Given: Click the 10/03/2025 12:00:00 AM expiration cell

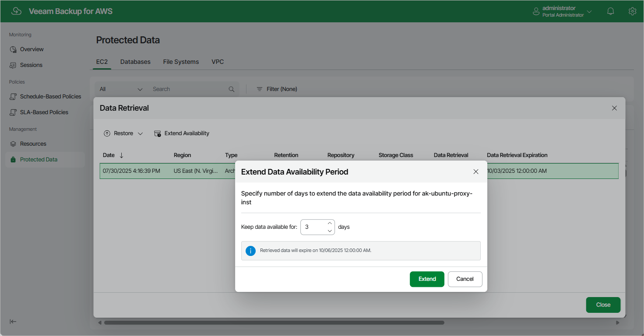Looking at the screenshot, I should pyautogui.click(x=517, y=171).
